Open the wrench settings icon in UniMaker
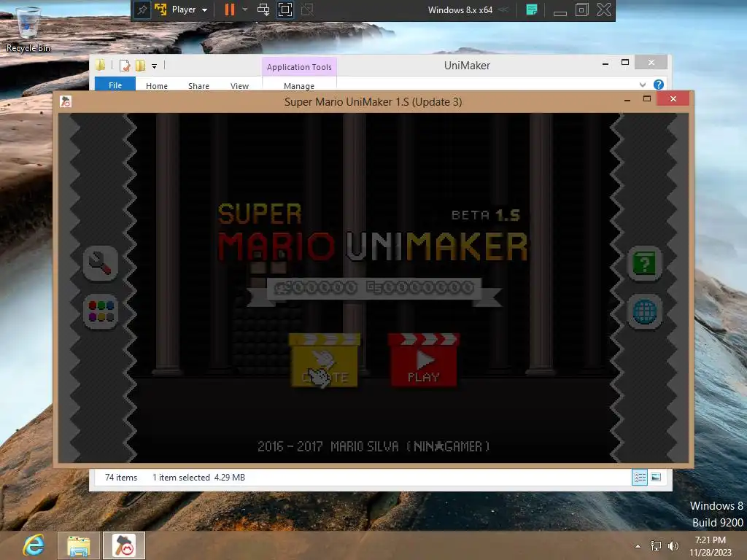 [x=101, y=262]
